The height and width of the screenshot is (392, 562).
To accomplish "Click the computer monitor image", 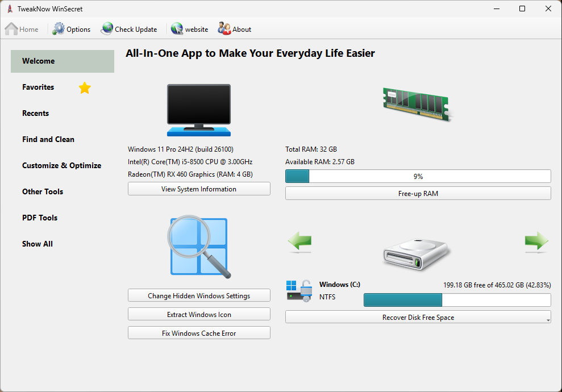I will point(198,109).
